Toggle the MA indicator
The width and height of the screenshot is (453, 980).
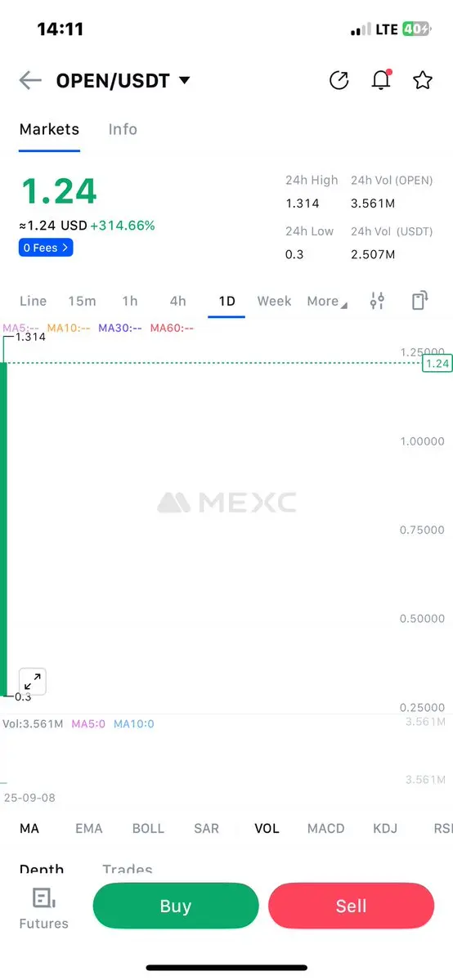[29, 828]
